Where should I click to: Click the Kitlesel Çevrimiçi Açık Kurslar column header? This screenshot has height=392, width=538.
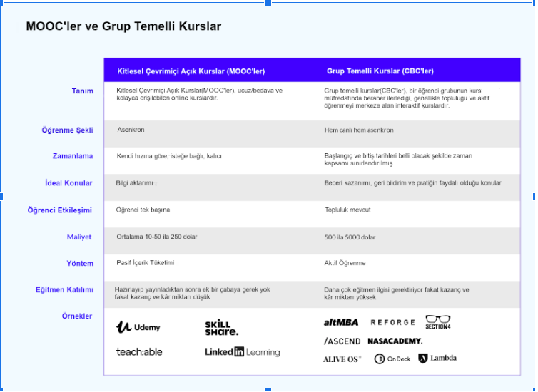pyautogui.click(x=191, y=71)
